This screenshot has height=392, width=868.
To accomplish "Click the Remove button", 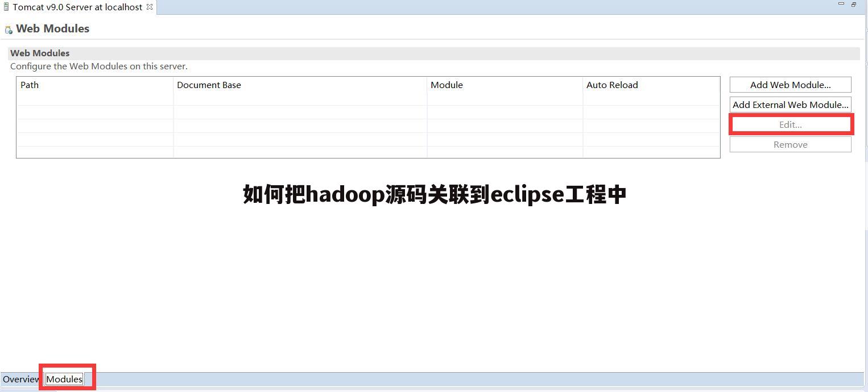I will click(x=790, y=144).
